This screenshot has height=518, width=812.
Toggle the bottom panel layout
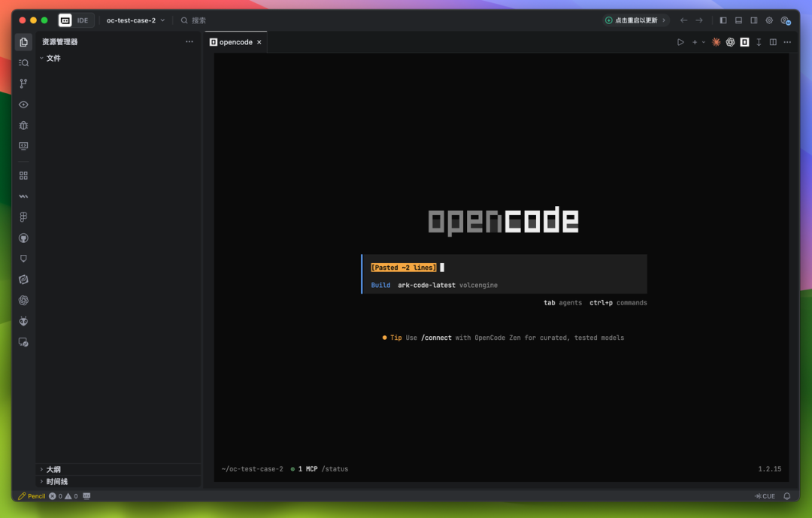(738, 20)
